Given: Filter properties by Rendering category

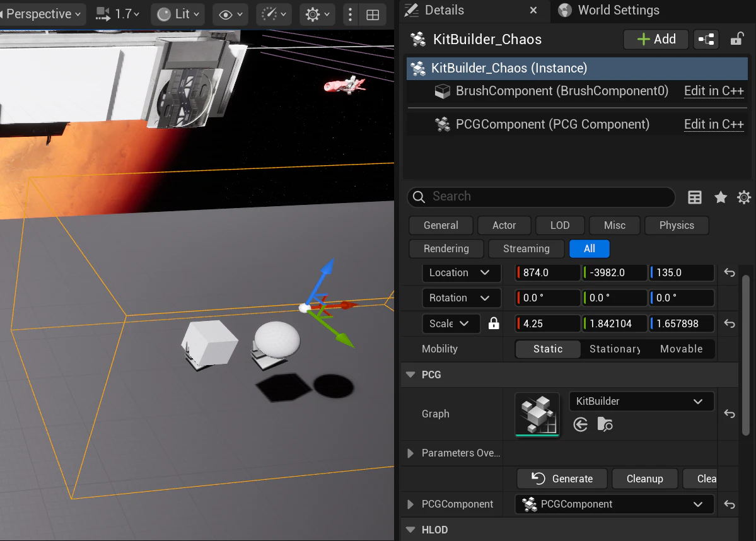Looking at the screenshot, I should 446,249.
